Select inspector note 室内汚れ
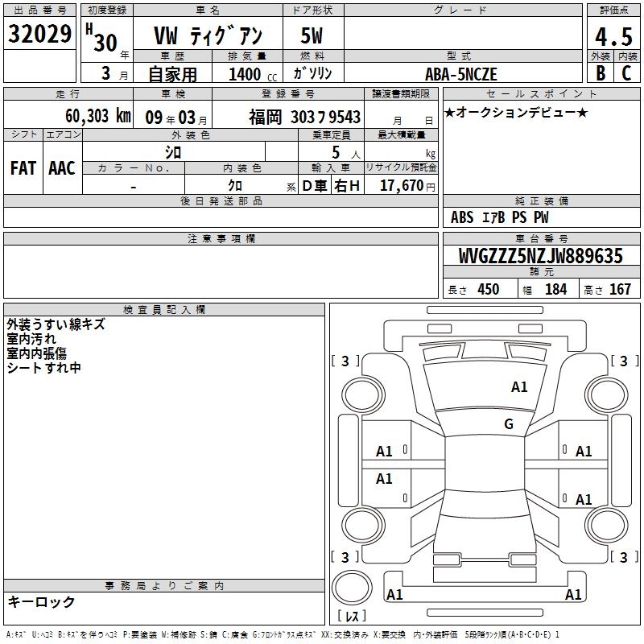The image size is (644, 644). click(31, 339)
